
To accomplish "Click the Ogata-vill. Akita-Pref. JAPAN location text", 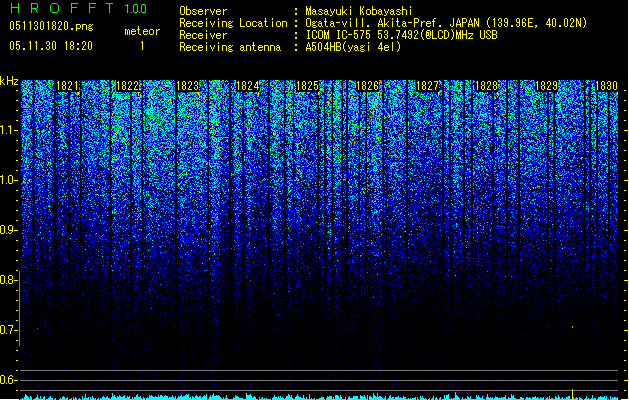I will click(446, 23).
